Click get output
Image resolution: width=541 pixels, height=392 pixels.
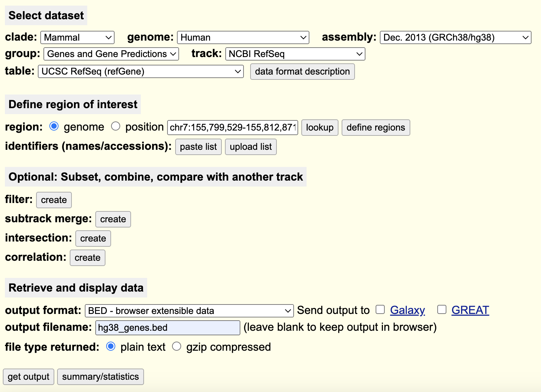tap(28, 377)
